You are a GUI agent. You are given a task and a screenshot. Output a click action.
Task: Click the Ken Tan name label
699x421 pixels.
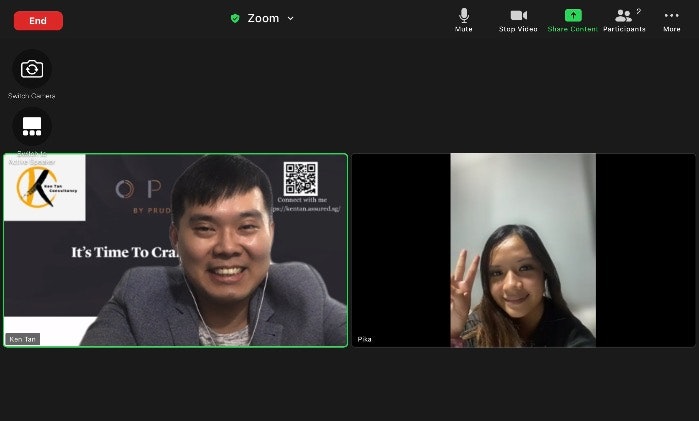[22, 339]
